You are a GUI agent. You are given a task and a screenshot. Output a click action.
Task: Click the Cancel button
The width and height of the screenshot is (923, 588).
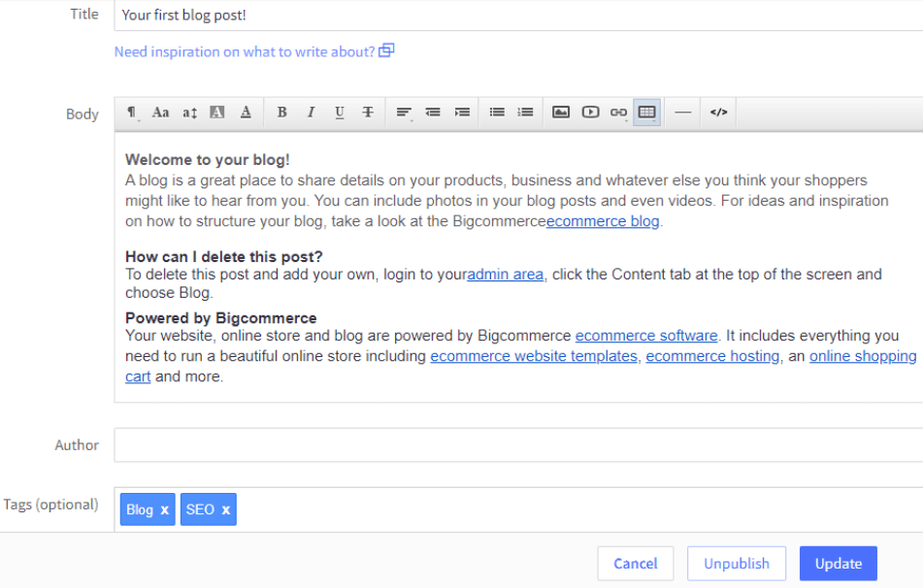click(636, 564)
